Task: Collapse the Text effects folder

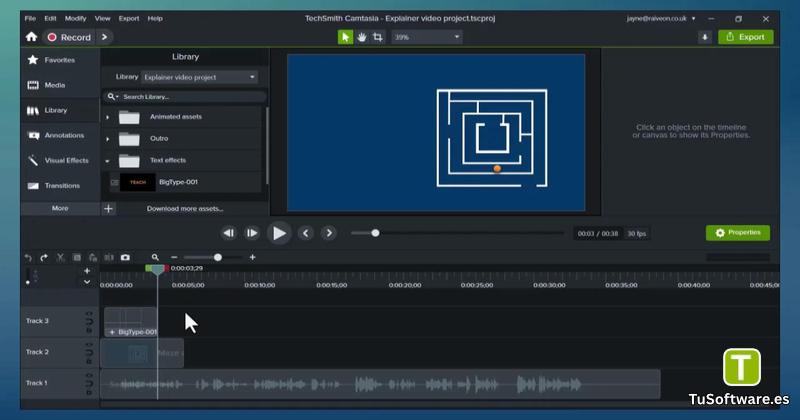Action: pos(108,161)
